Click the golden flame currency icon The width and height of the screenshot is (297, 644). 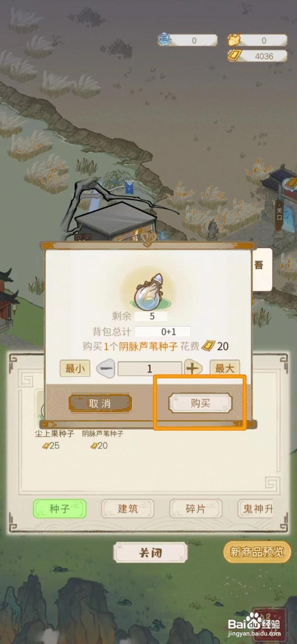[x=235, y=39]
